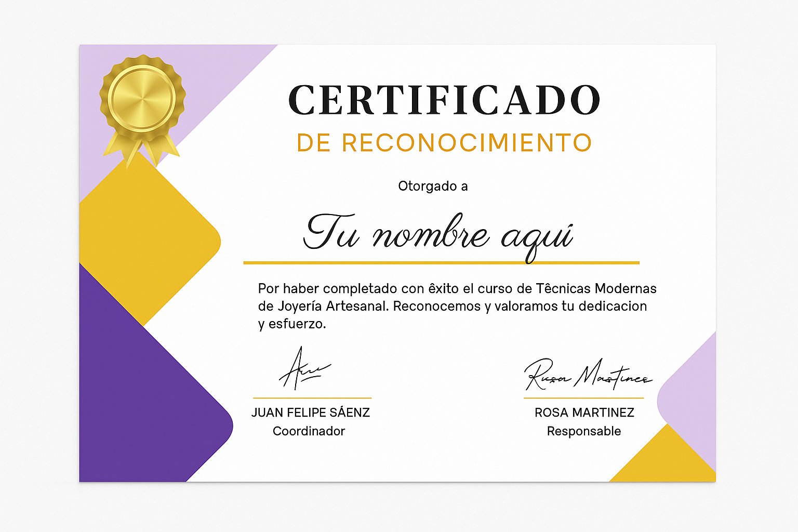Click the Coordinador title text
This screenshot has width=798, height=532.
pyautogui.click(x=310, y=431)
